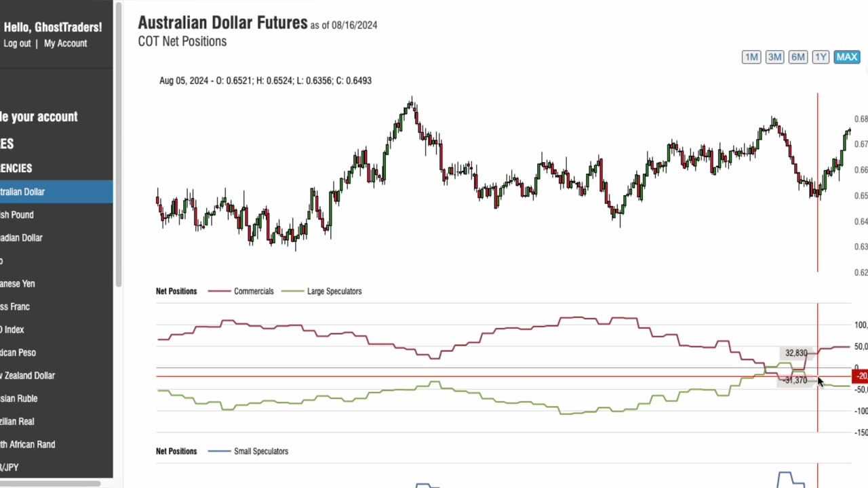
Task: Expand the CURRENCIES sidebar section
Action: (x=16, y=168)
